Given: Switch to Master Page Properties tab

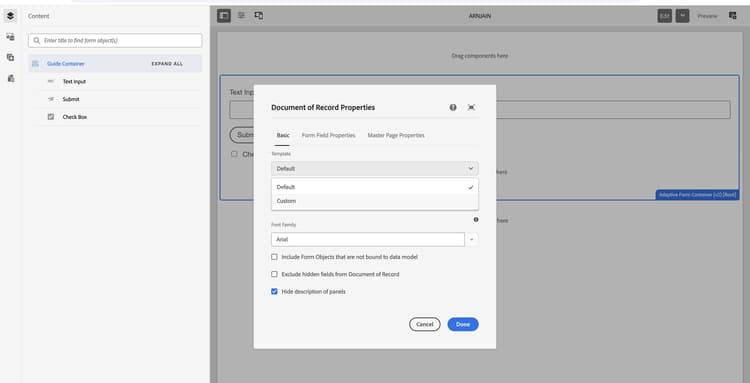Looking at the screenshot, I should [396, 136].
